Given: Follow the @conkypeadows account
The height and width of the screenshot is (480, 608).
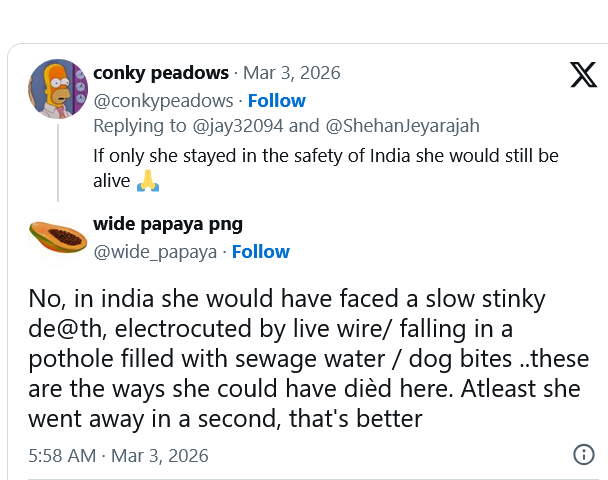Looking at the screenshot, I should coord(277,101).
